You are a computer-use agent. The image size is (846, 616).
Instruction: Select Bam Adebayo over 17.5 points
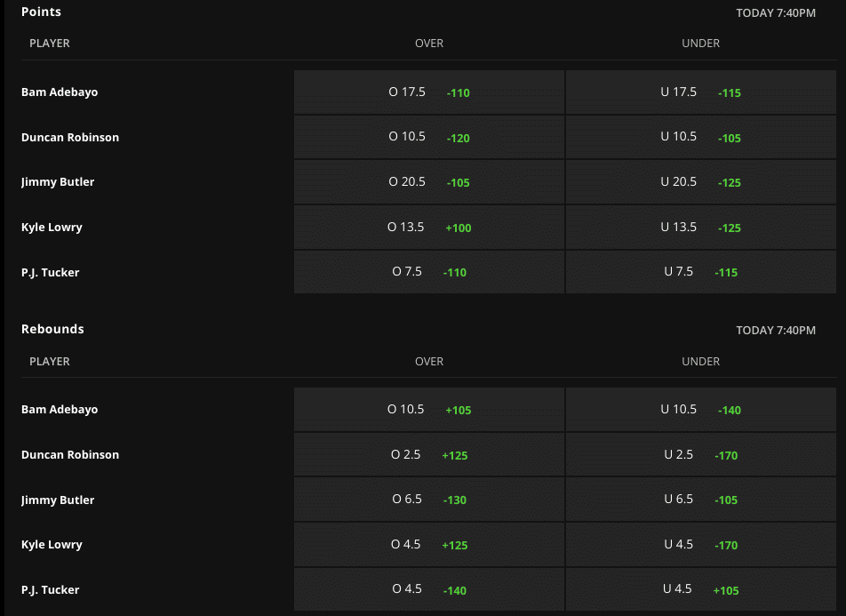tap(429, 92)
